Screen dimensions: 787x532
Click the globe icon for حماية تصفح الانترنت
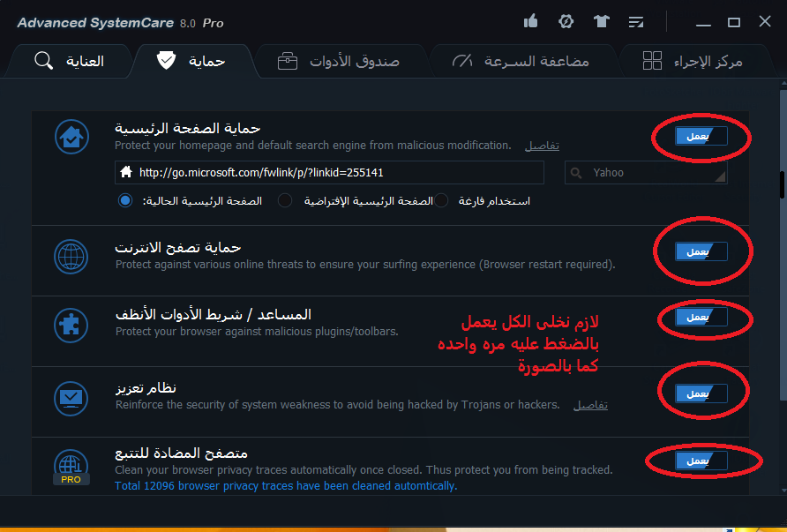[71, 257]
